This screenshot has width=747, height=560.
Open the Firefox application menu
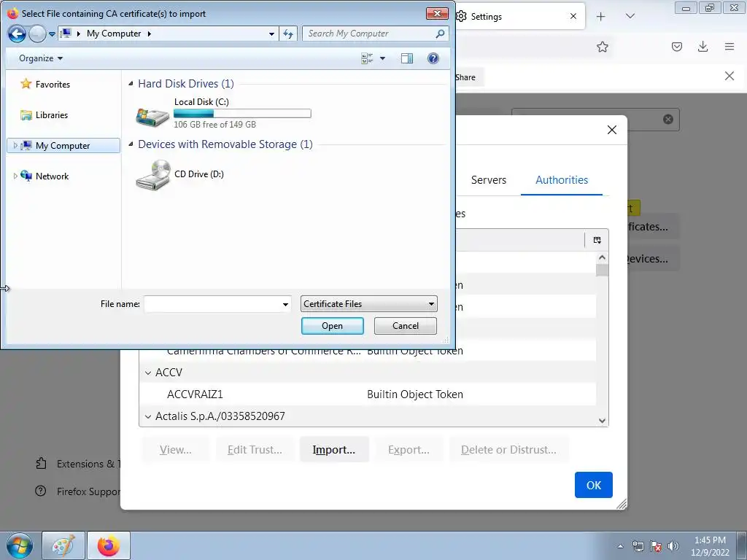pyautogui.click(x=729, y=47)
